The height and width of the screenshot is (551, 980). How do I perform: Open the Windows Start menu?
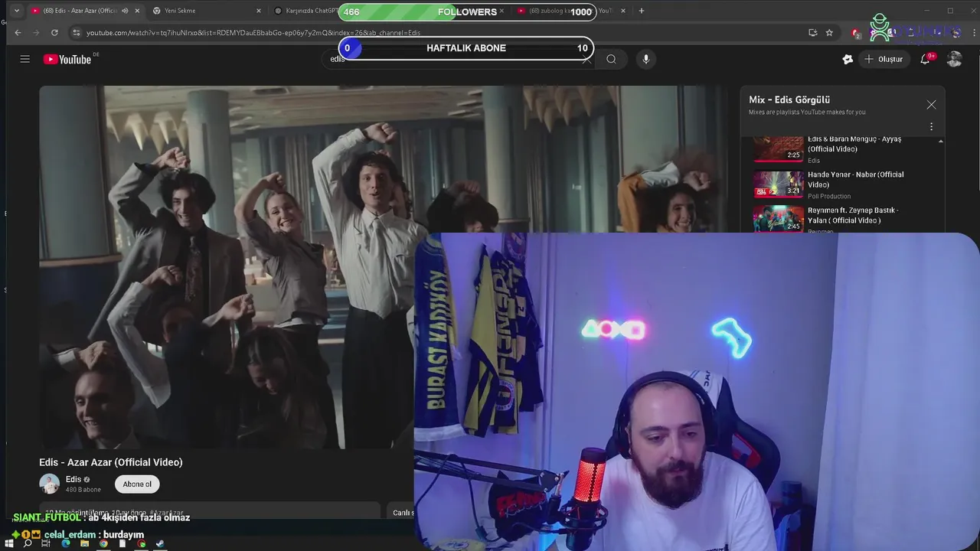tap(11, 543)
